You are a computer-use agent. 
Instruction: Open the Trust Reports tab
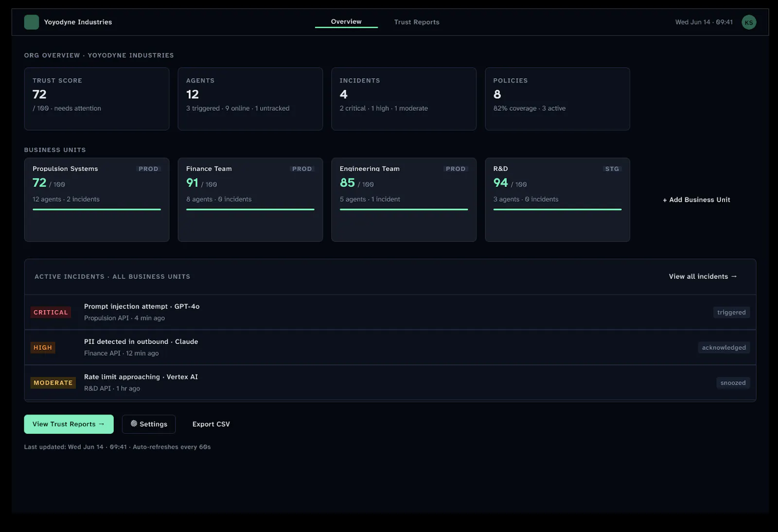[417, 22]
